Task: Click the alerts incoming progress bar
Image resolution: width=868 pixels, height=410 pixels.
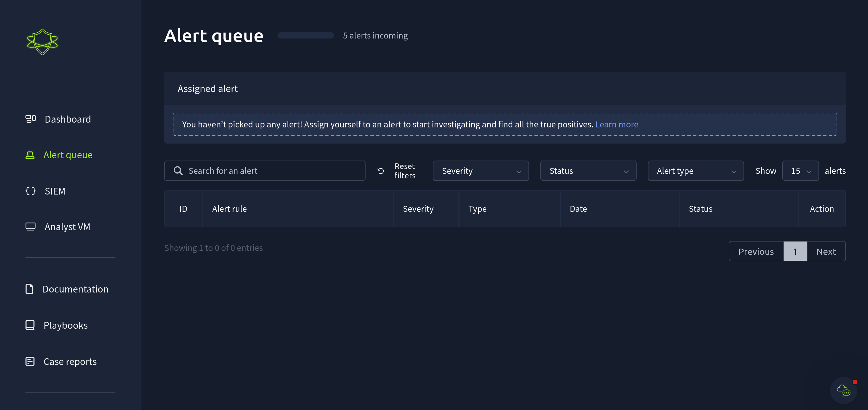Action: (x=306, y=35)
